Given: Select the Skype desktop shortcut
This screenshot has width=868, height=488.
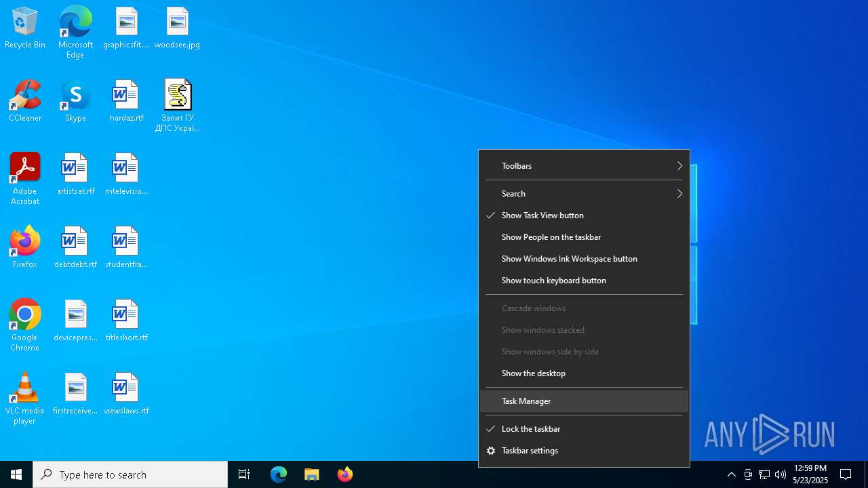Looking at the screenshot, I should (75, 102).
